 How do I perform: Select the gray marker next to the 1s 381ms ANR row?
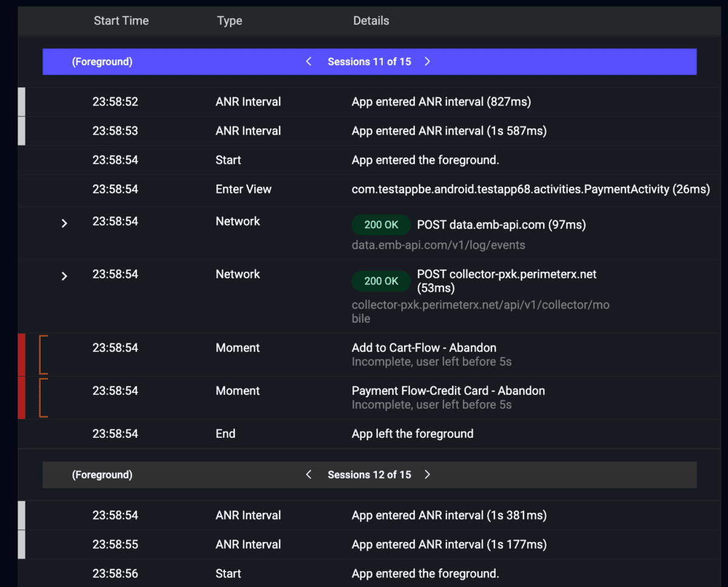coord(21,515)
